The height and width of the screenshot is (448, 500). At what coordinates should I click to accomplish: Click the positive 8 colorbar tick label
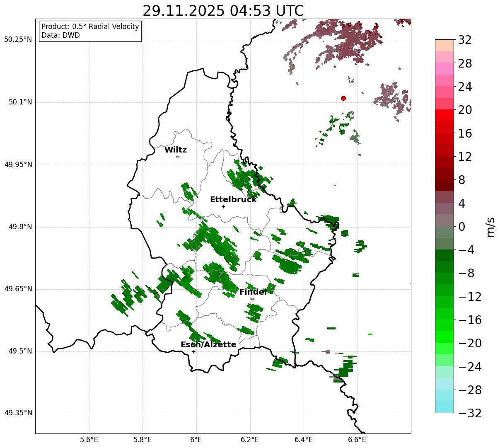tap(461, 180)
